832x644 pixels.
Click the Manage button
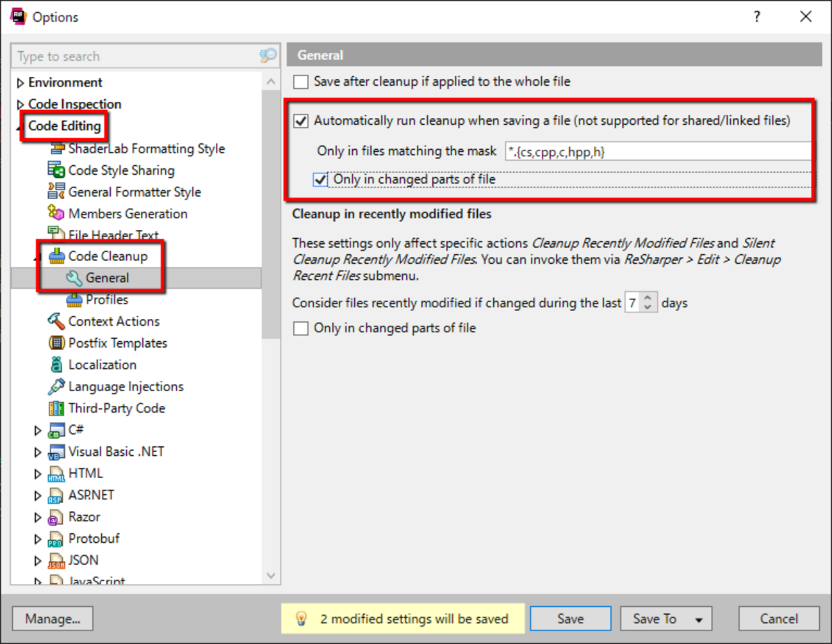pos(52,618)
